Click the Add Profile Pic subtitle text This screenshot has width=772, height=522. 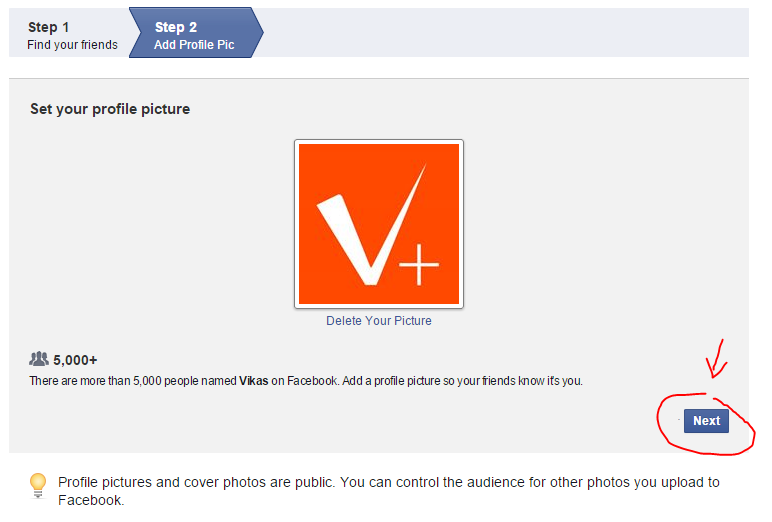(194, 45)
